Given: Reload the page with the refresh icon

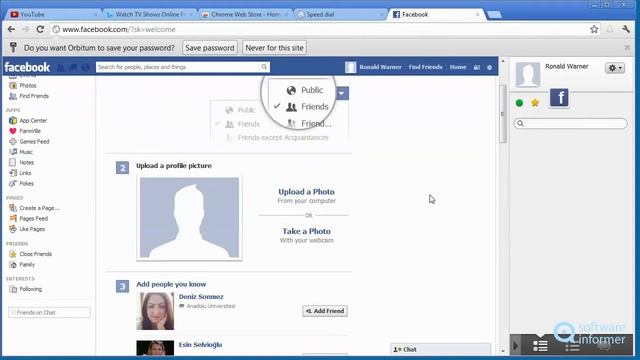Looking at the screenshot, I should [40, 29].
